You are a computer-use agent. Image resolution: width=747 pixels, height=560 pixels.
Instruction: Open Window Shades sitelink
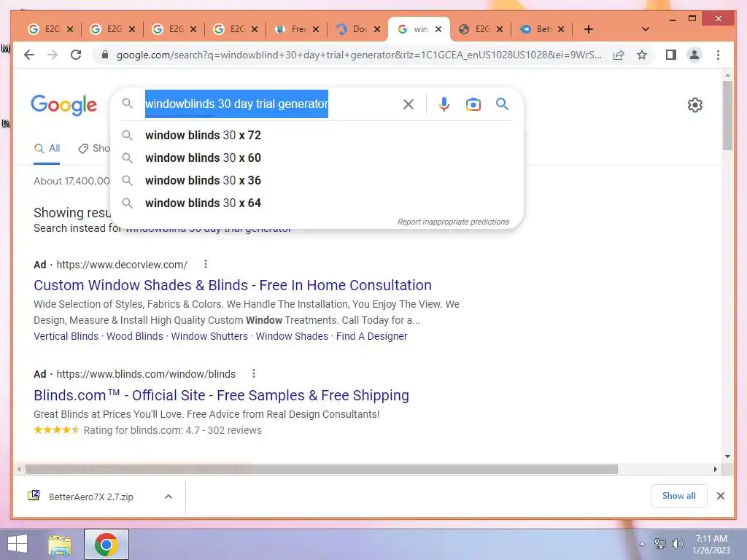pyautogui.click(x=292, y=336)
